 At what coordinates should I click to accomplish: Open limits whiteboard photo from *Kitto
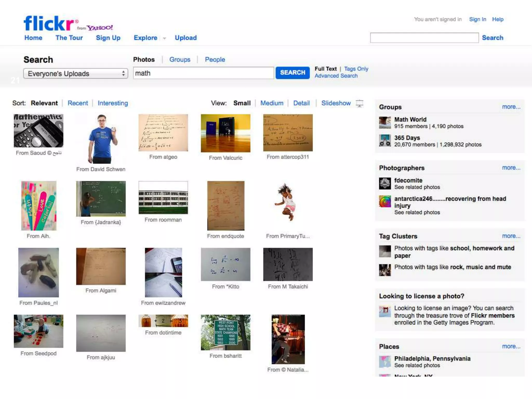[x=225, y=264]
